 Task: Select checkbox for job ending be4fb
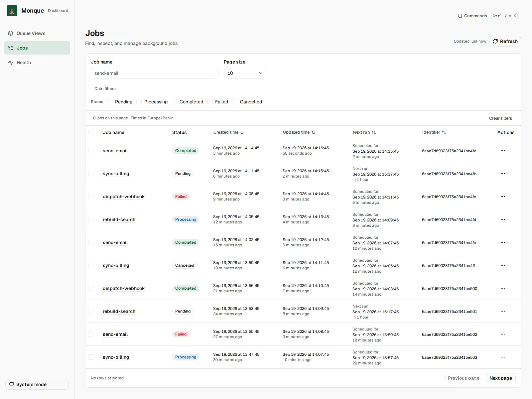91,174
